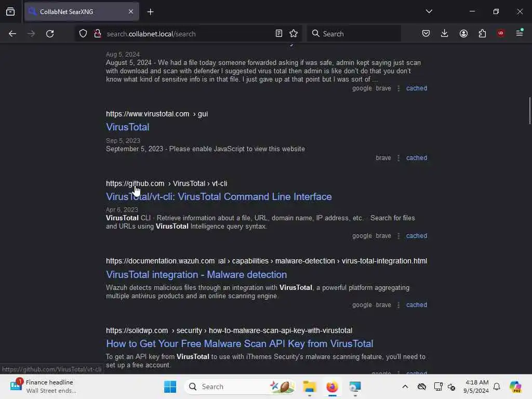Open the VirusTotal result link
Viewport: 532px width, 399px height.
coord(128,127)
